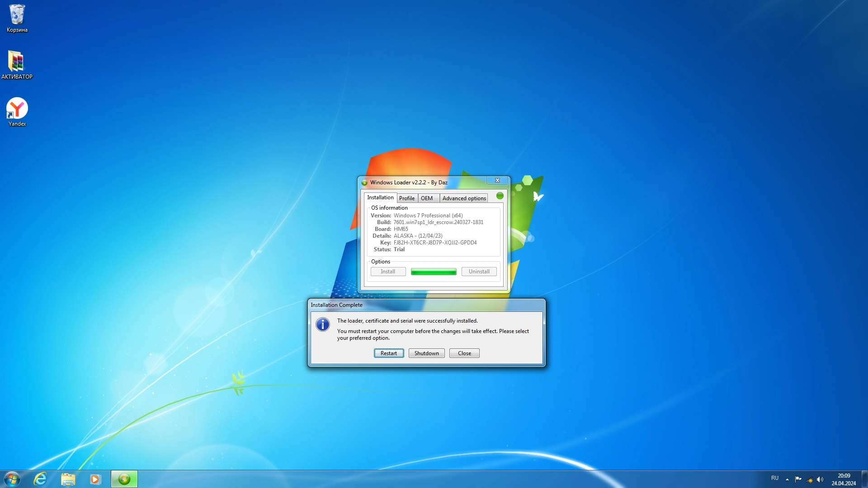Open the OEM tab
The image size is (868, 488).
click(427, 198)
